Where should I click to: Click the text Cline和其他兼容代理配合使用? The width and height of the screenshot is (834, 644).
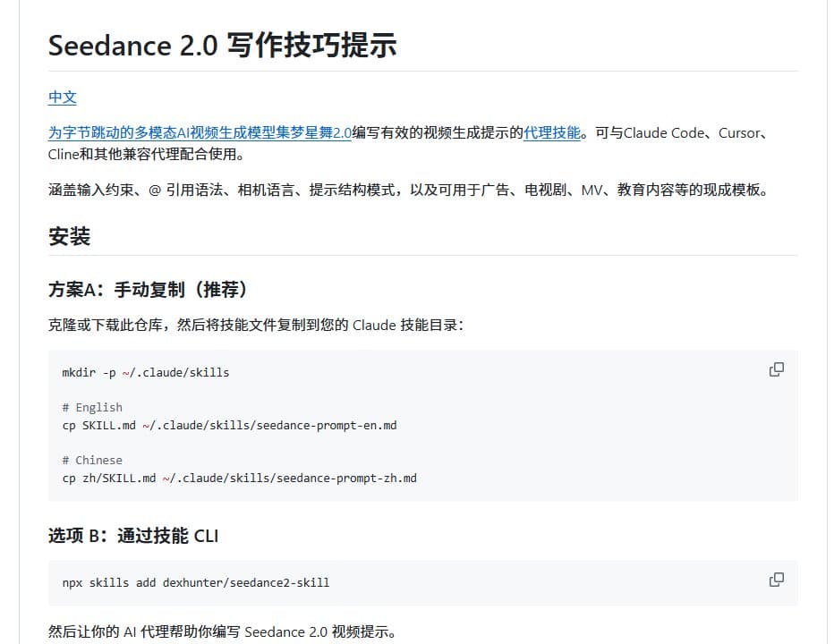(x=146, y=154)
